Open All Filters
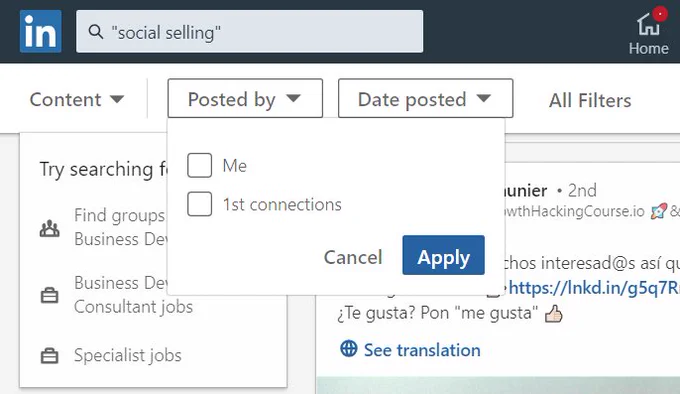 590,101
